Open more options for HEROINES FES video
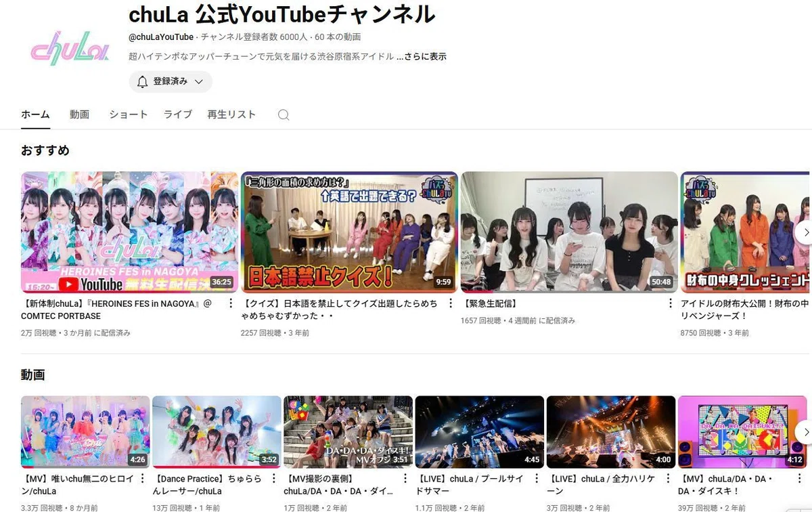 [230, 303]
